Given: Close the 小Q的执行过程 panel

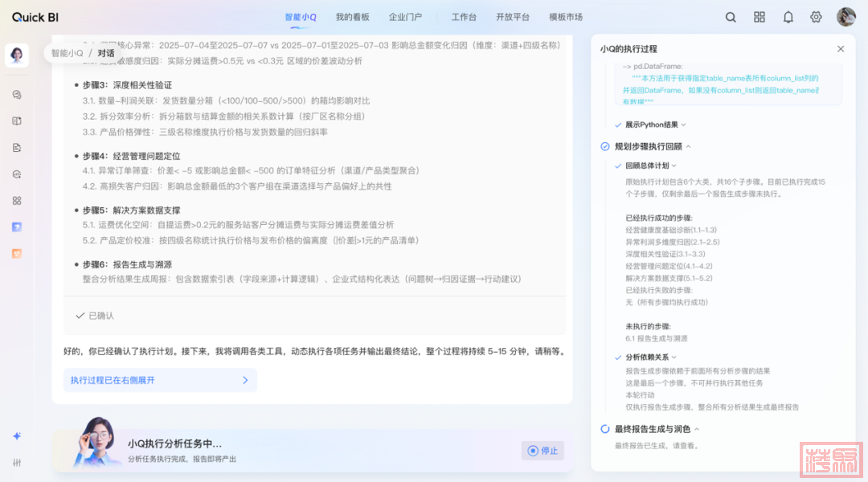Looking at the screenshot, I should pos(841,49).
